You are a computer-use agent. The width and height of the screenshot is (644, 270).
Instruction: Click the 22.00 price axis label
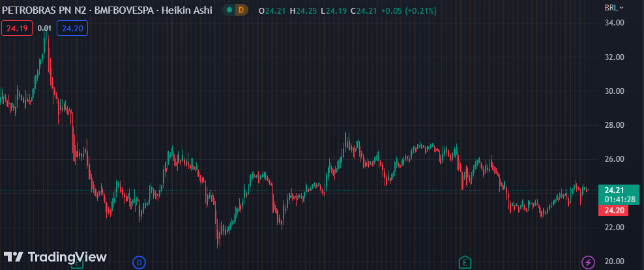615,227
